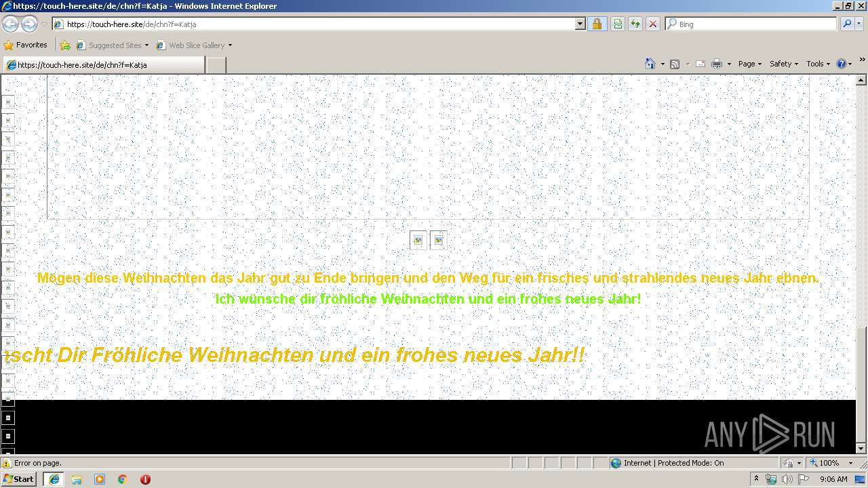Expand the Home button dropdown arrow
The width and height of the screenshot is (868, 488).
pyautogui.click(x=663, y=64)
